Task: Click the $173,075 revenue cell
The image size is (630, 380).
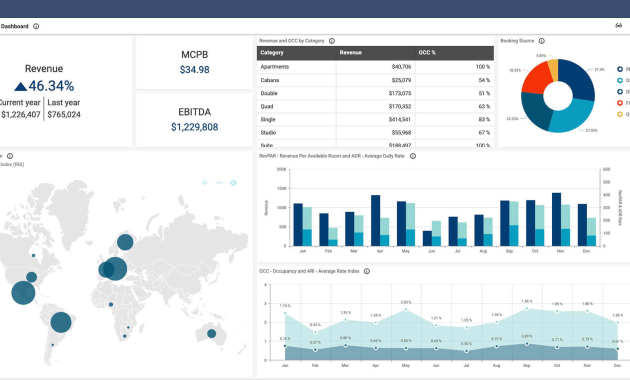Action: coord(375,94)
